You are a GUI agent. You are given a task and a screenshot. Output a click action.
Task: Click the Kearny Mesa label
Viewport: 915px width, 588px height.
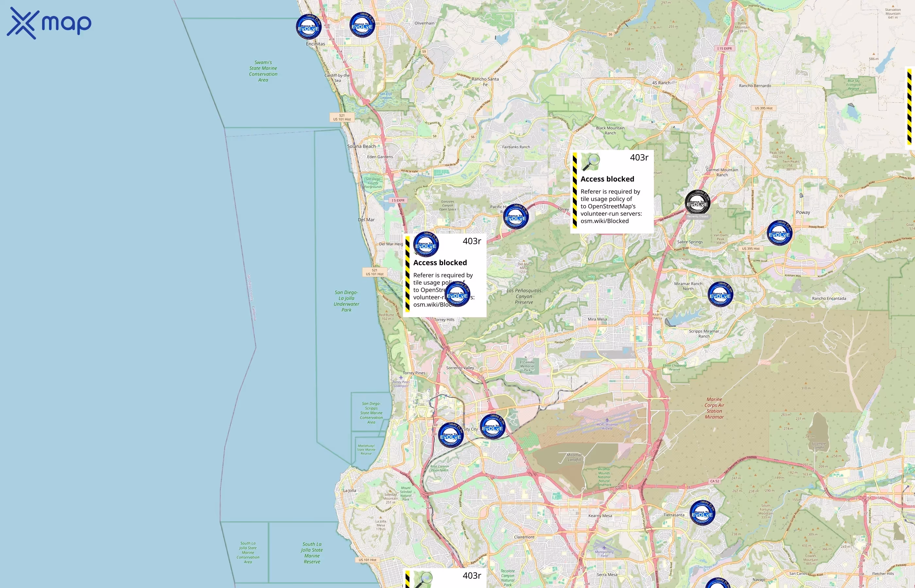(x=600, y=515)
